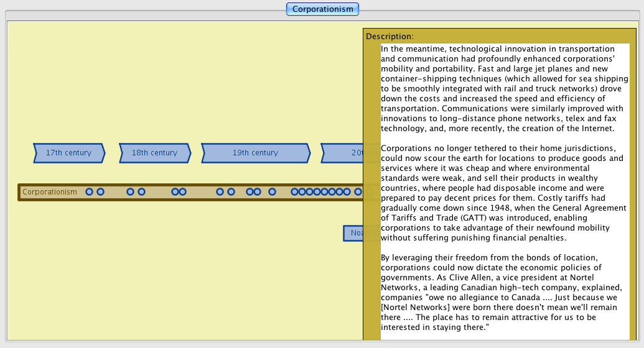This screenshot has height=348, width=644.
Task: Open the first event marker on the timeline
Action: pos(89,192)
